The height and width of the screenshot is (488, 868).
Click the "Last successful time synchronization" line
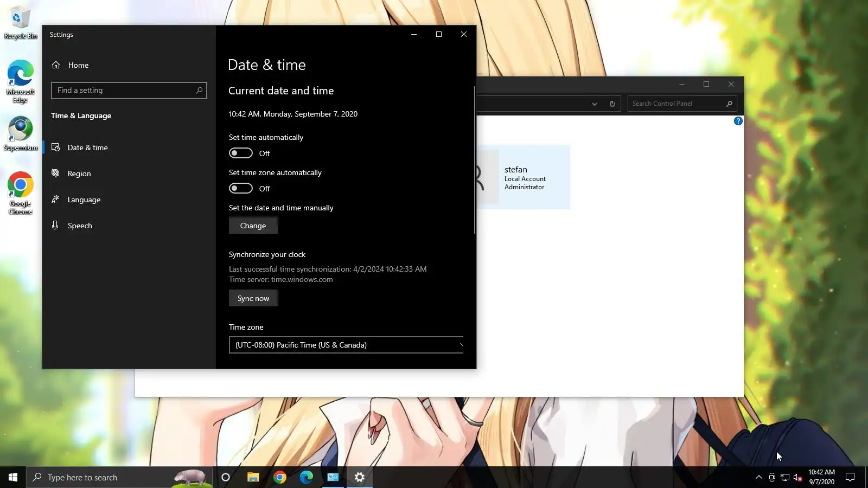pyautogui.click(x=328, y=269)
